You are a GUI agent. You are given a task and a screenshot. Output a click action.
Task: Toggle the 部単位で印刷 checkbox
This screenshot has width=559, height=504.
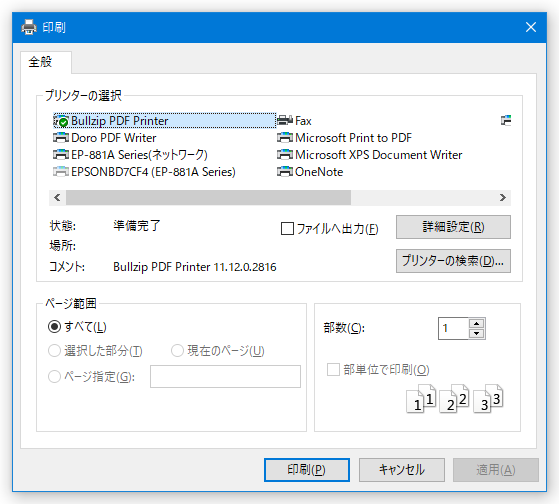coord(333,370)
